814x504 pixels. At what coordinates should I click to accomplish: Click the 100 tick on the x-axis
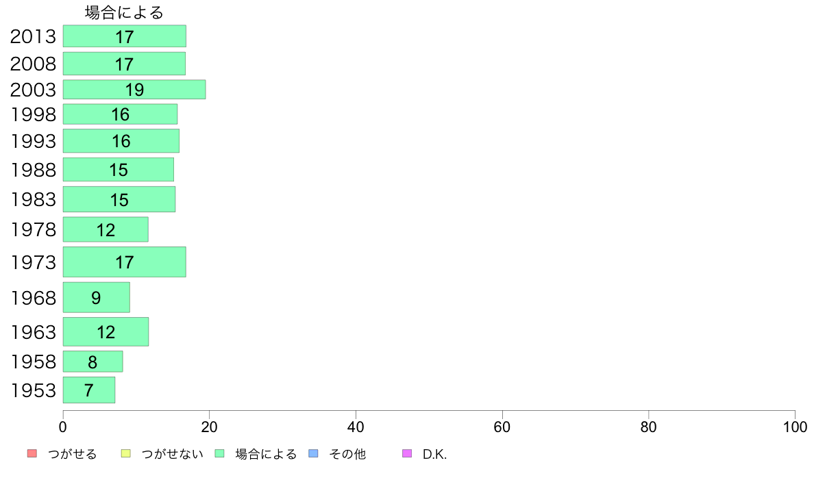coord(795,427)
